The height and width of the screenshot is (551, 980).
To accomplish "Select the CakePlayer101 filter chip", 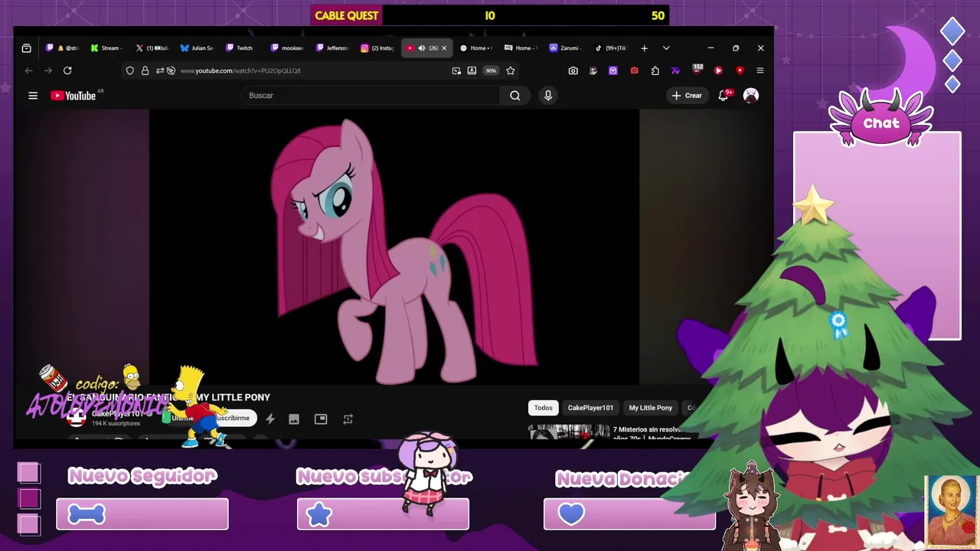I will (x=590, y=408).
